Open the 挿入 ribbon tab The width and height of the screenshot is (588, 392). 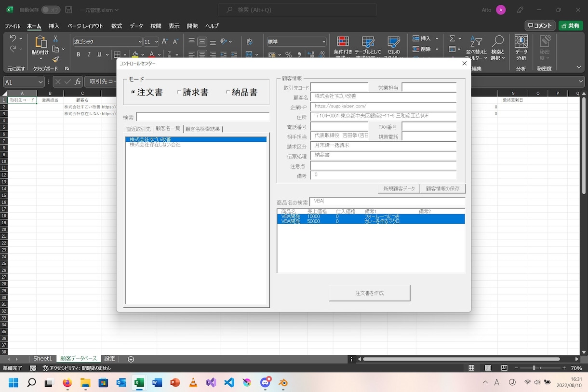pos(54,26)
